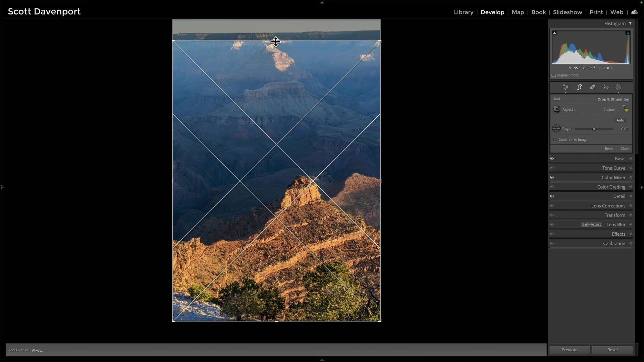Select the basic adjustments sliders icon

566,87
